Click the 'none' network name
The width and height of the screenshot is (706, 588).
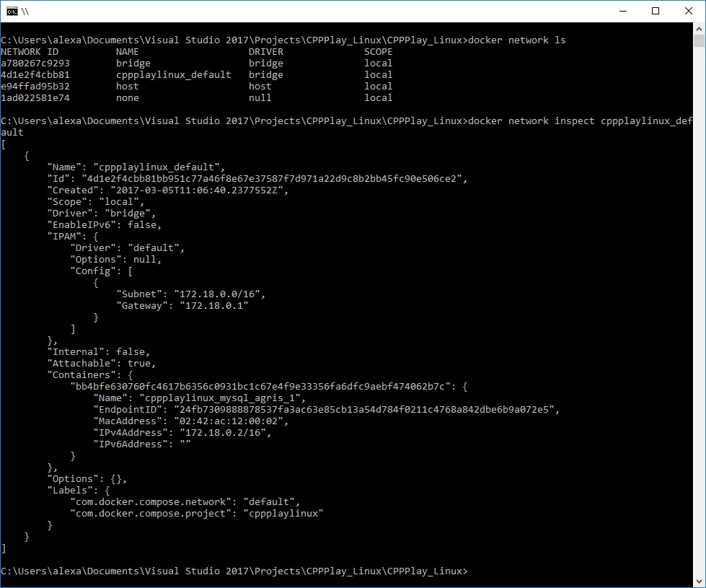click(128, 98)
